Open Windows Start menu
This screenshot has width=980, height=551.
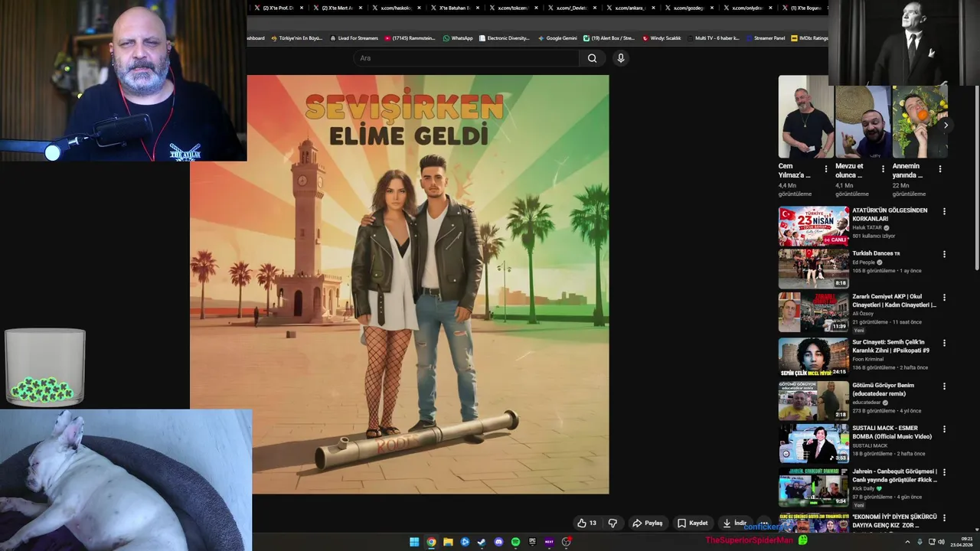(x=414, y=542)
